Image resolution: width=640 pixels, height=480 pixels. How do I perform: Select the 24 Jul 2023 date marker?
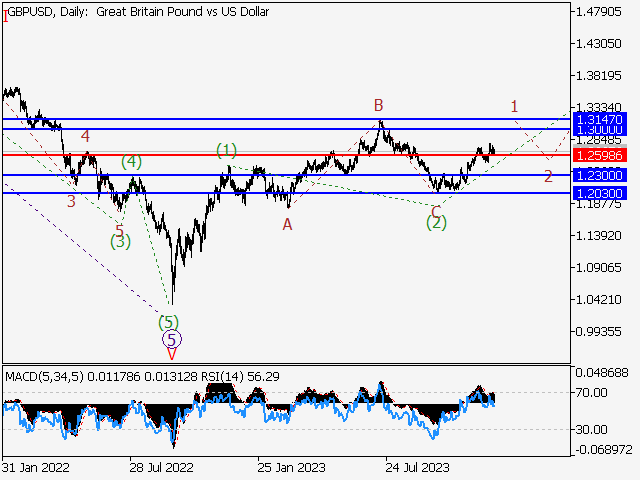tap(416, 467)
